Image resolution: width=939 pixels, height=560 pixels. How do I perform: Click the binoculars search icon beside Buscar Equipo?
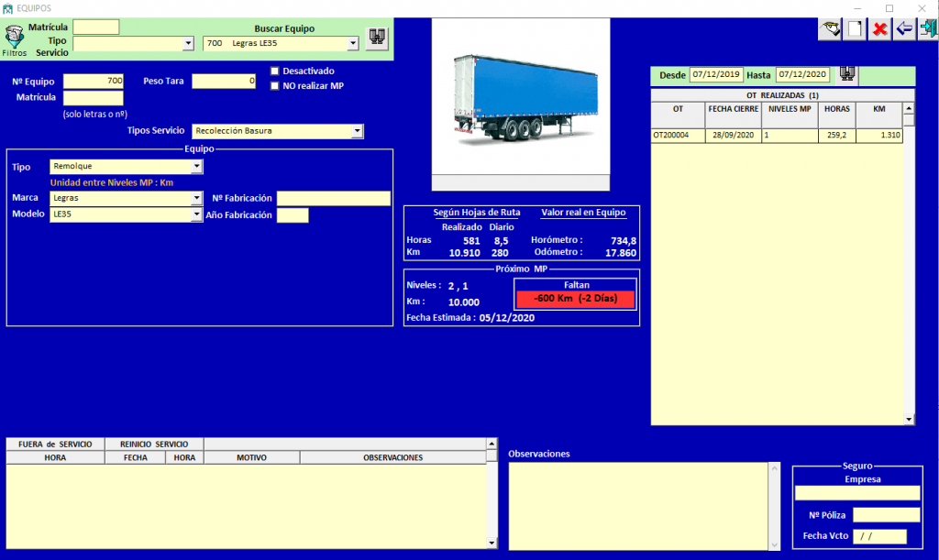pos(377,38)
